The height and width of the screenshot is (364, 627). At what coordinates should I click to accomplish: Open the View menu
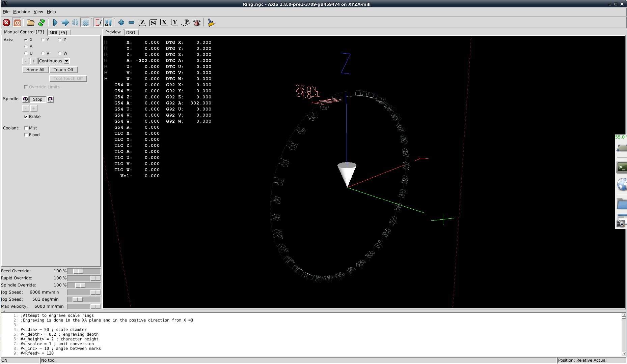coord(38,12)
